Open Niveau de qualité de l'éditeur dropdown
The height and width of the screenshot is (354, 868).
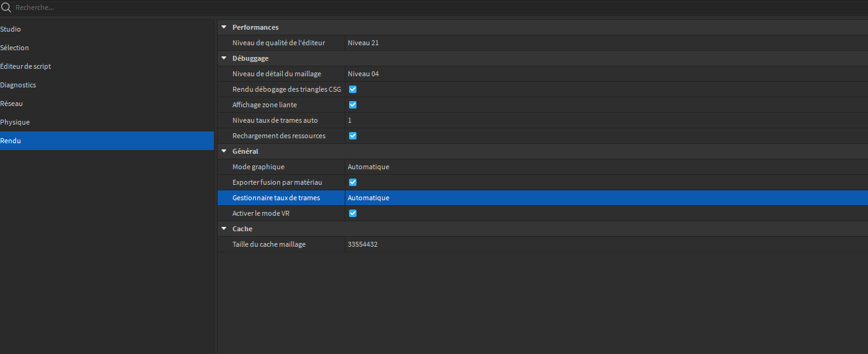pyautogui.click(x=606, y=43)
